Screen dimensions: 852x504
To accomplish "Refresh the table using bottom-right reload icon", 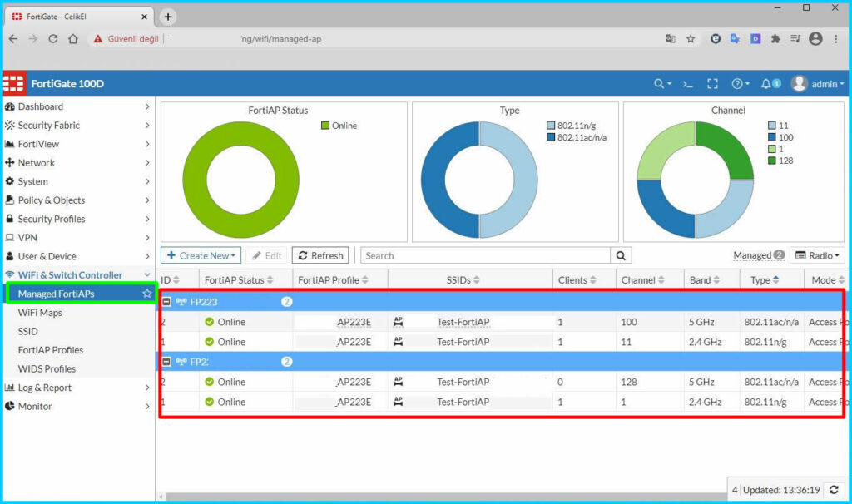I will (x=834, y=490).
